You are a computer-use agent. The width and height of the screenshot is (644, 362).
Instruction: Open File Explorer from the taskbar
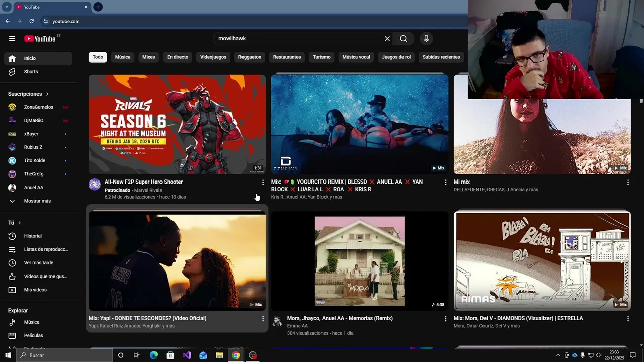[x=219, y=355]
